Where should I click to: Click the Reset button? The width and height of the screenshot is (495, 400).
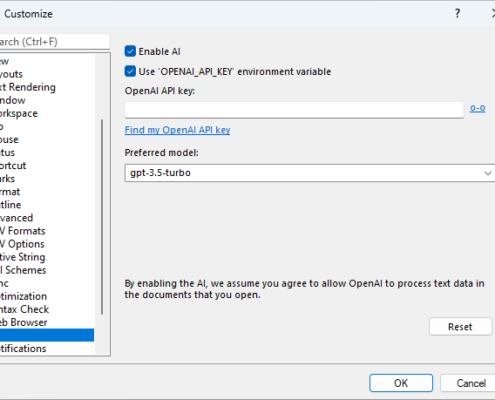(460, 327)
